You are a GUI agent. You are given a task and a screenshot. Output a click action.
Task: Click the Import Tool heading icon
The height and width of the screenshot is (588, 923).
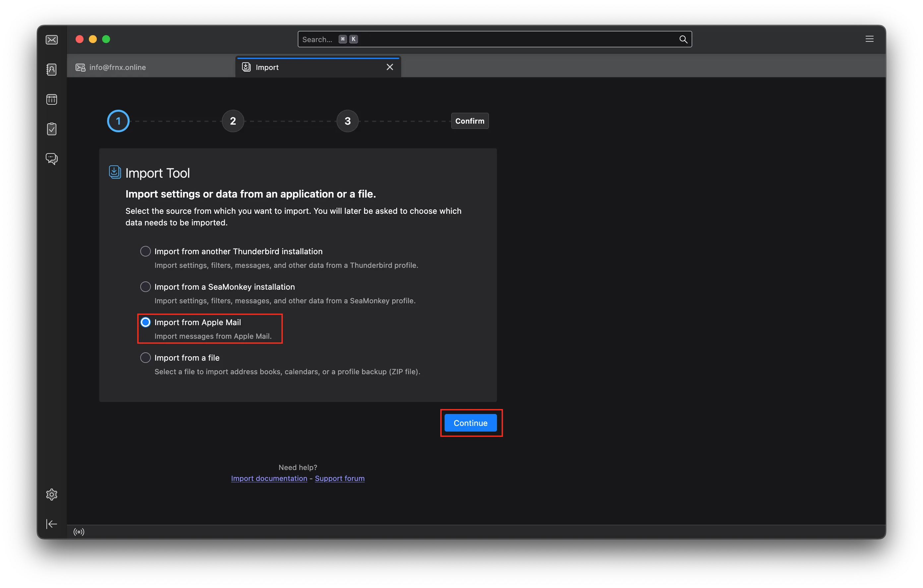coord(115,172)
